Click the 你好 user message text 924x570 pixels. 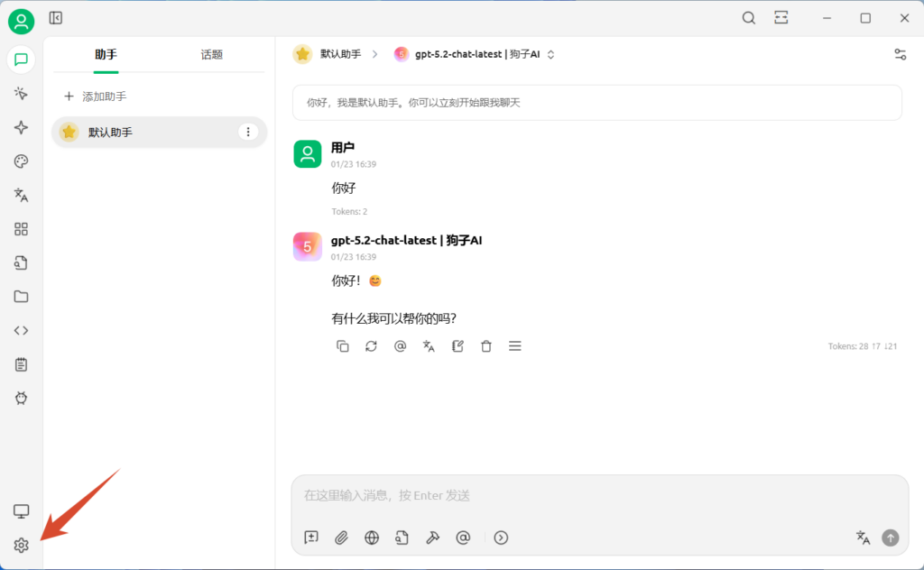(x=344, y=188)
